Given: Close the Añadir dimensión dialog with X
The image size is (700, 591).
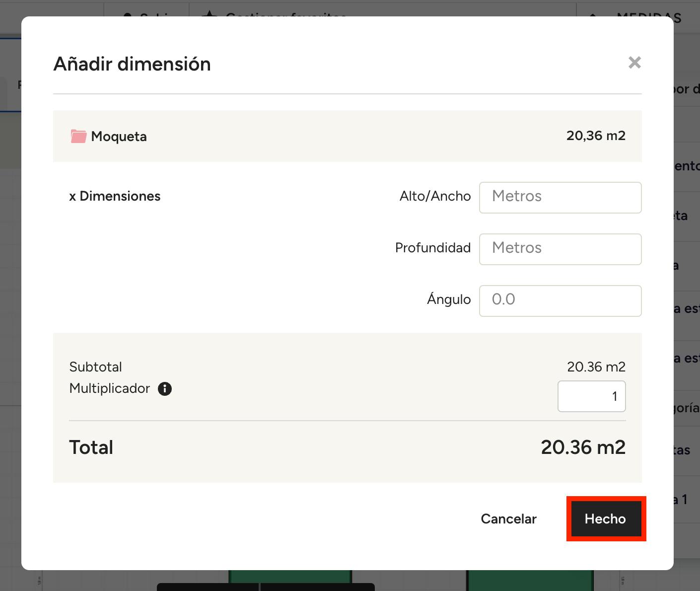Looking at the screenshot, I should pyautogui.click(x=634, y=63).
